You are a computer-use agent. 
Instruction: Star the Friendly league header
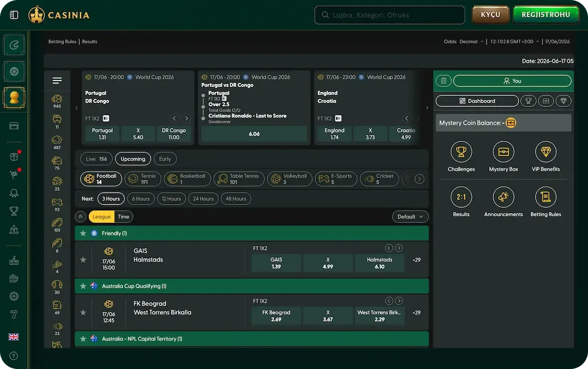(83, 233)
